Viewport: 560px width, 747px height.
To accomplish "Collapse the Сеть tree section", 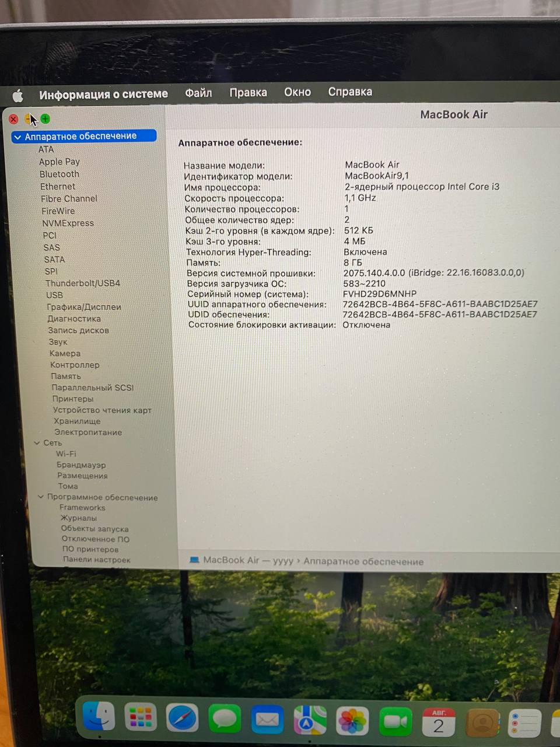I will click(37, 444).
